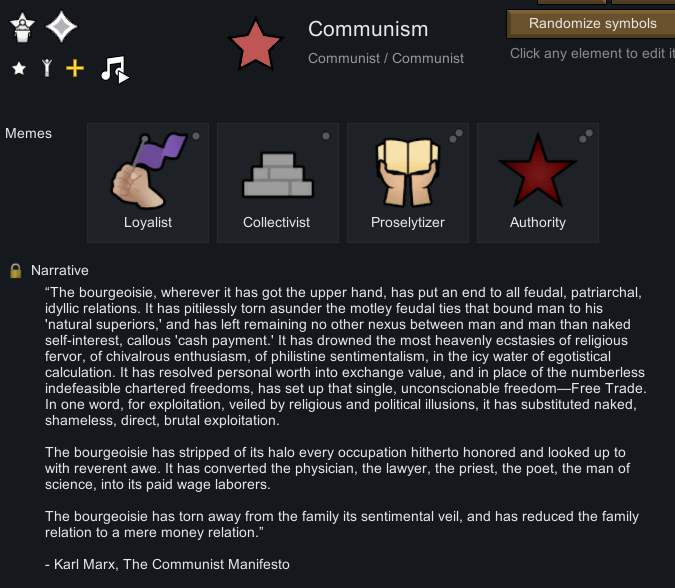
Task: Toggle the Narrative lock icon
Action: [x=16, y=271]
